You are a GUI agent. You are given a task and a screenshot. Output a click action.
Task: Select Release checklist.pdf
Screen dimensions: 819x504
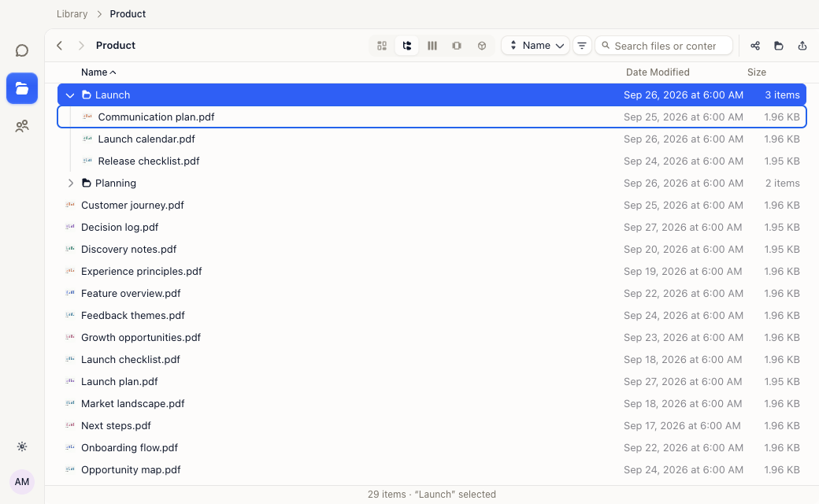point(432,161)
